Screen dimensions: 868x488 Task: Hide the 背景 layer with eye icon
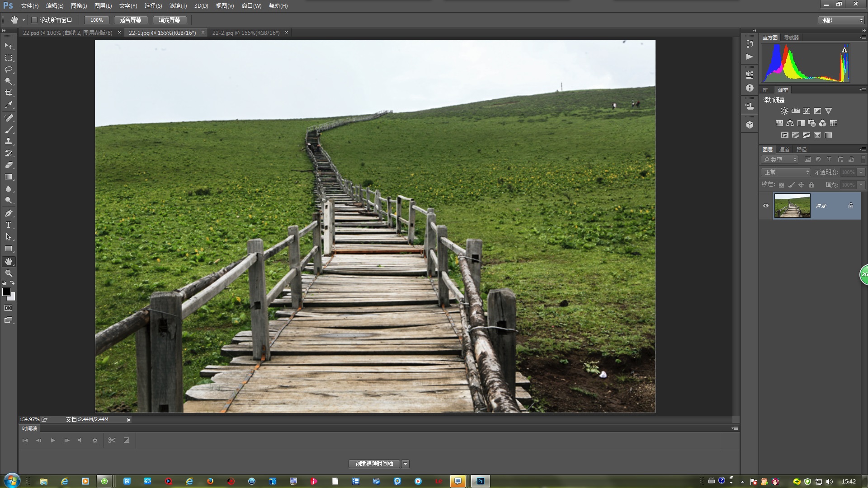(x=766, y=206)
